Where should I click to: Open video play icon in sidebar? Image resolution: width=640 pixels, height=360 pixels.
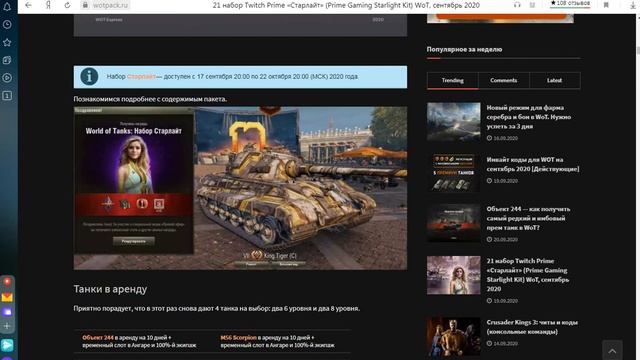(7, 78)
